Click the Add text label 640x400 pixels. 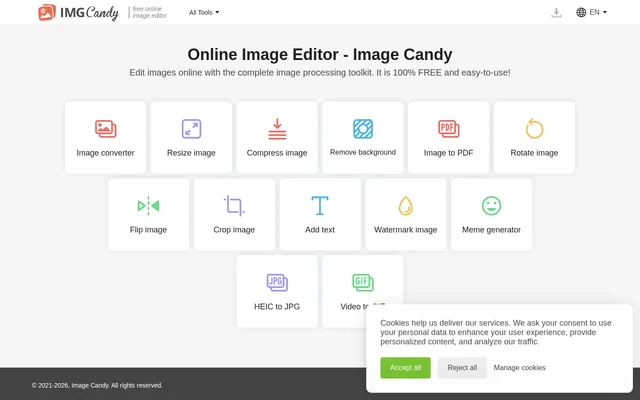click(x=320, y=229)
